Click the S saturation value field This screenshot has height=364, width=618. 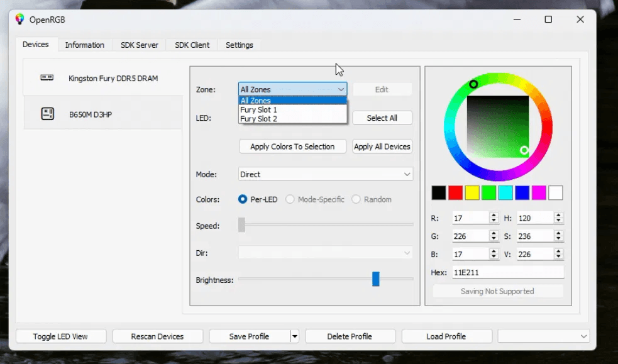click(x=536, y=236)
